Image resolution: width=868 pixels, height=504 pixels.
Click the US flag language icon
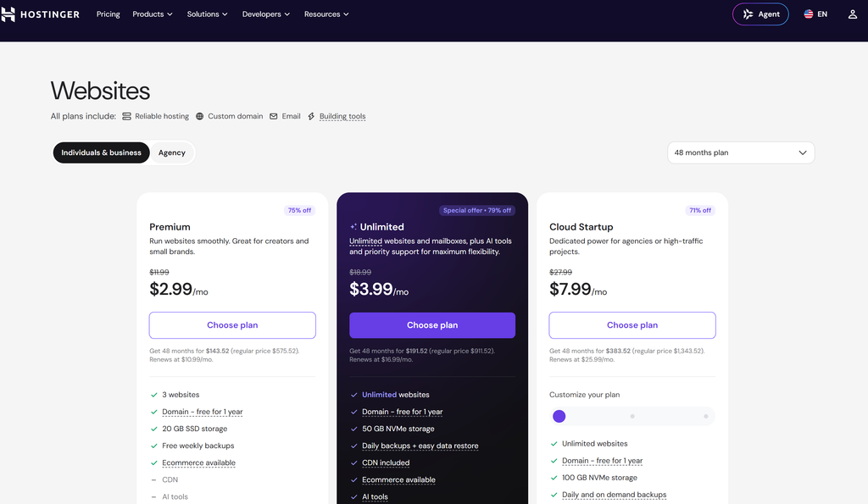[x=808, y=14]
